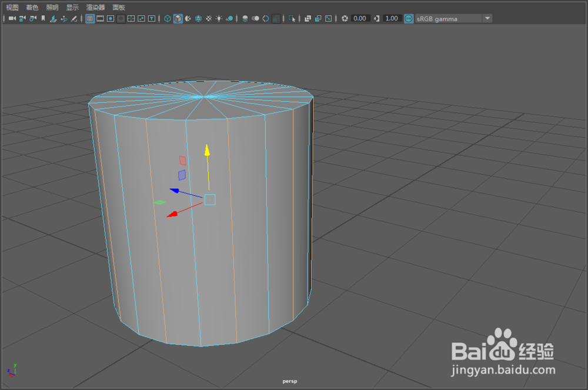Toggle the Field Chart icon

pos(131,18)
